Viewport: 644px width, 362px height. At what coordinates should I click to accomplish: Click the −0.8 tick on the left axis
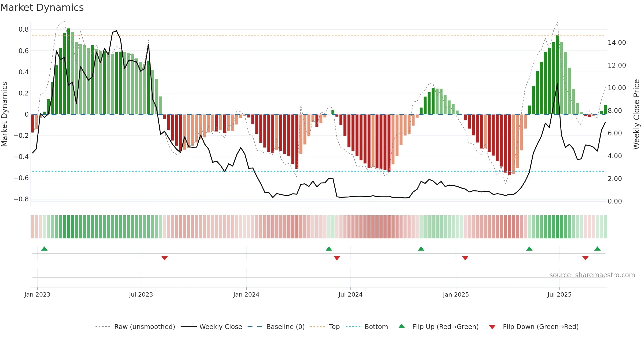[21, 199]
